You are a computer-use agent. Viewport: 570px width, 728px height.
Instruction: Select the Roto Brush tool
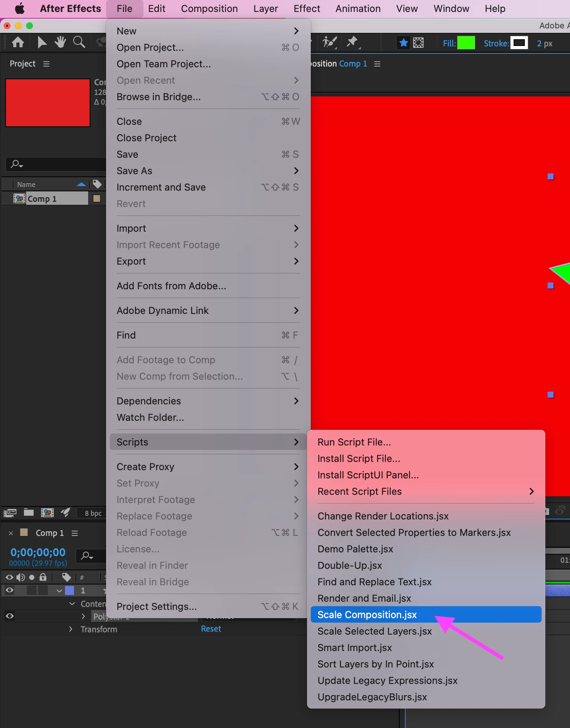pyautogui.click(x=330, y=42)
